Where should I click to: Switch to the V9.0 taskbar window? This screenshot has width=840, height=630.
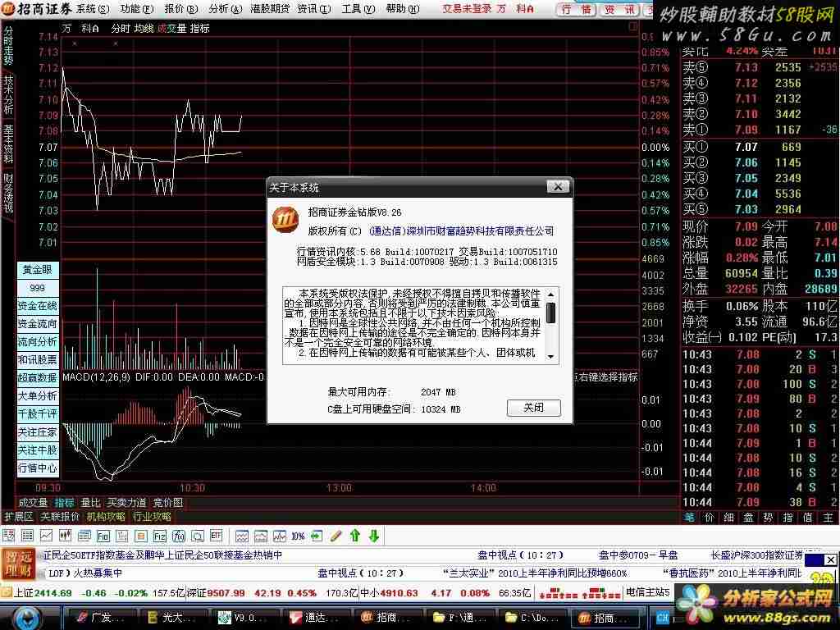(244, 619)
